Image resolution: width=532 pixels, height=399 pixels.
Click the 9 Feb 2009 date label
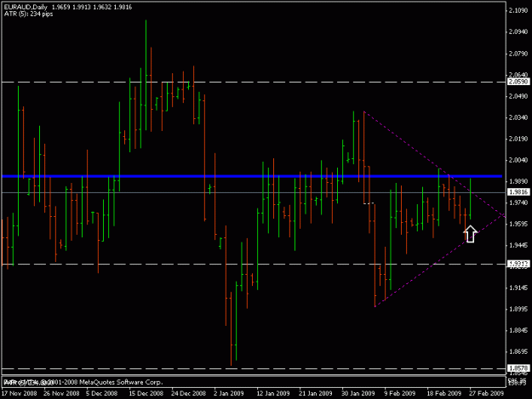pyautogui.click(x=400, y=394)
